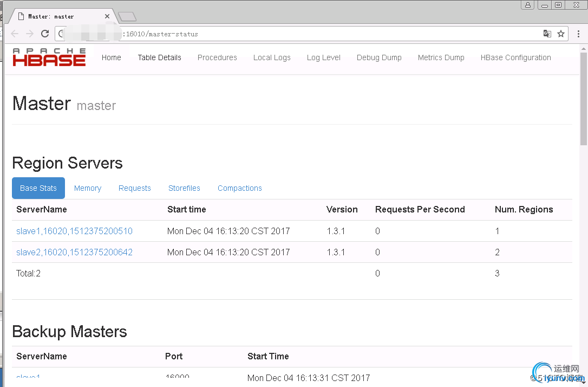
Task: Open the translate page icon
Action: tap(547, 34)
